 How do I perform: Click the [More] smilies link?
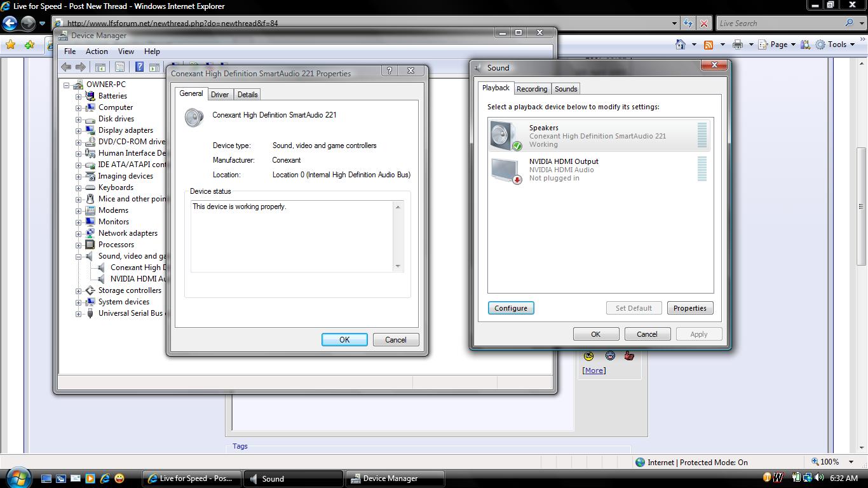594,370
